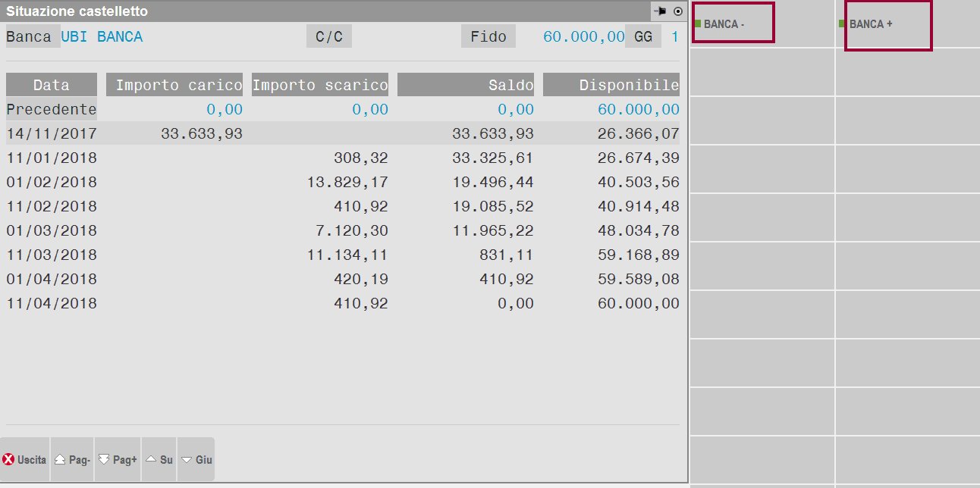Click the BANCA + button

[887, 25]
